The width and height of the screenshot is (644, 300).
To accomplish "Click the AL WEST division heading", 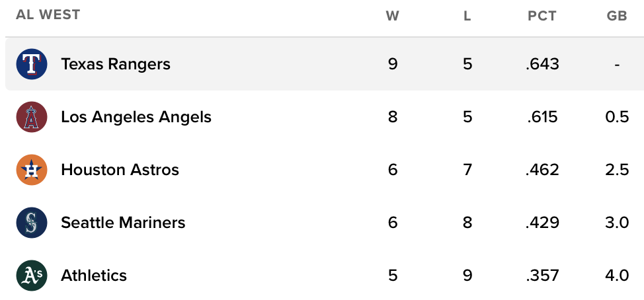I will point(48,15).
